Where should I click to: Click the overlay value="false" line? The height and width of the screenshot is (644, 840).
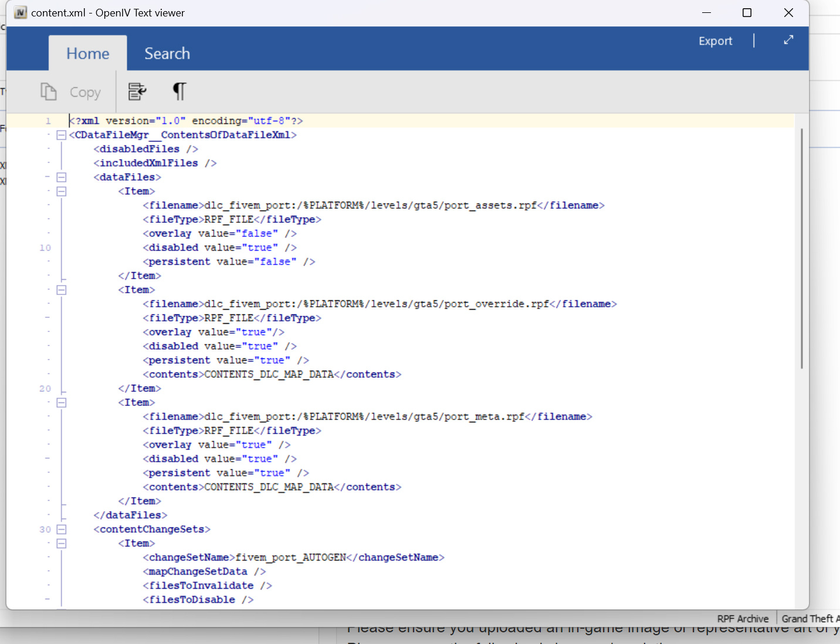click(x=220, y=233)
